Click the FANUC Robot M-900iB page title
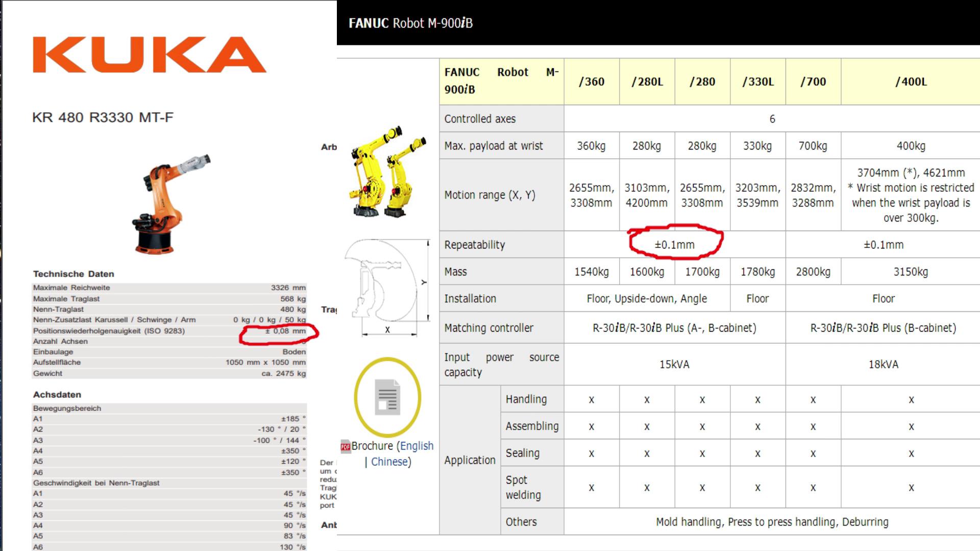Image resolution: width=980 pixels, height=551 pixels. tap(410, 23)
